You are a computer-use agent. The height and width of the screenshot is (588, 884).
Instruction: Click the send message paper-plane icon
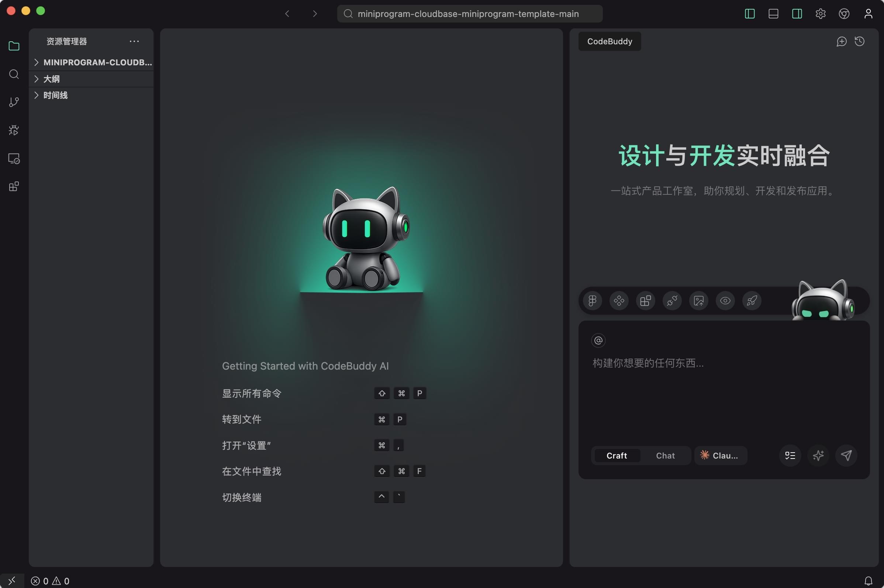point(846,455)
